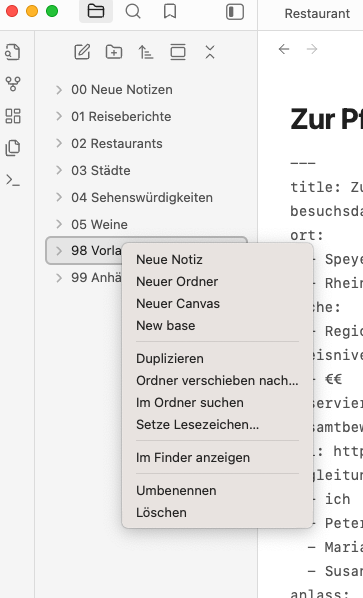Click the 'ort:' frontmatter line
363x598 pixels.
tap(307, 235)
